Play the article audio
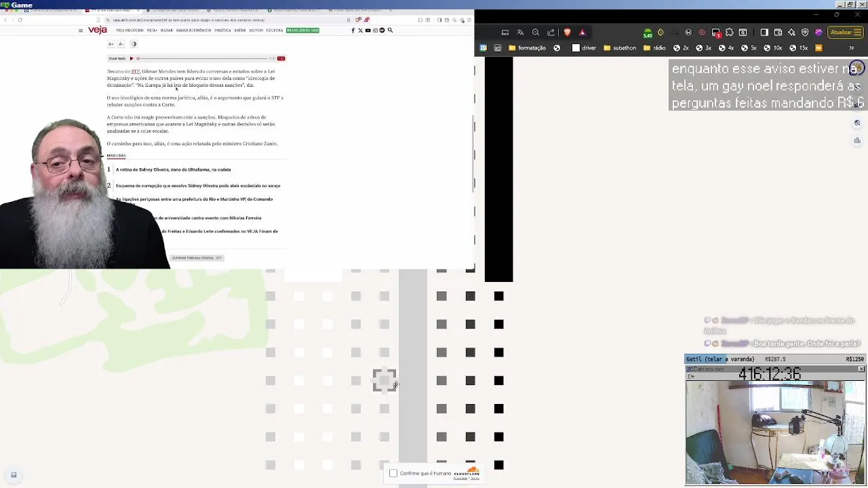 coord(132,58)
